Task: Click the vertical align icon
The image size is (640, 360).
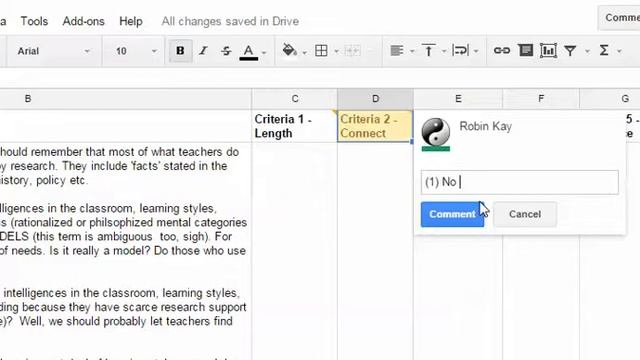Action: pyautogui.click(x=429, y=51)
